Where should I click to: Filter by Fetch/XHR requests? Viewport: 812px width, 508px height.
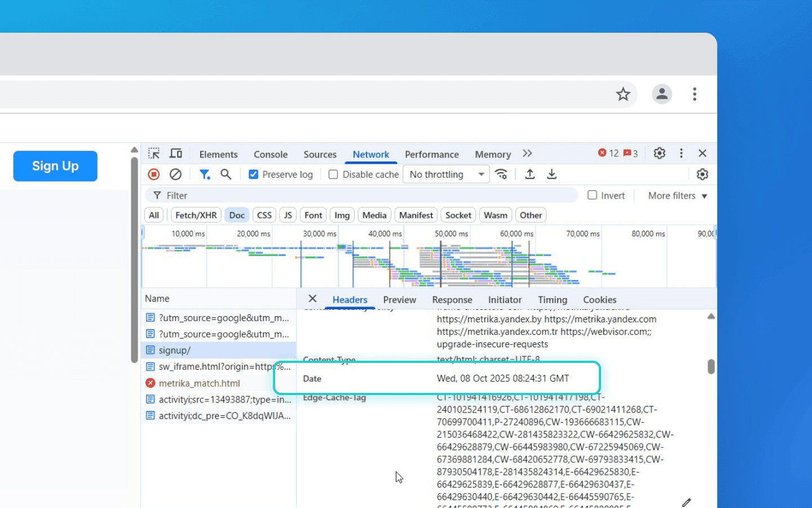pos(196,215)
